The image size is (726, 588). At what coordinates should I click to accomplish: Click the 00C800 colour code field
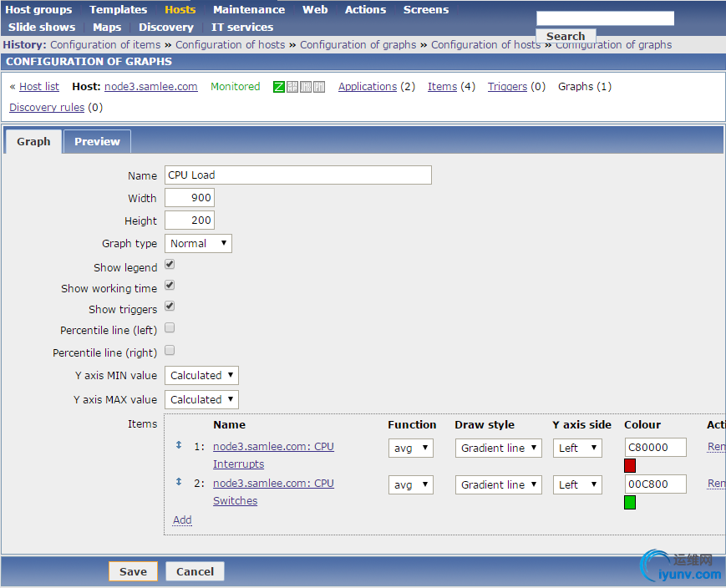tap(655, 484)
